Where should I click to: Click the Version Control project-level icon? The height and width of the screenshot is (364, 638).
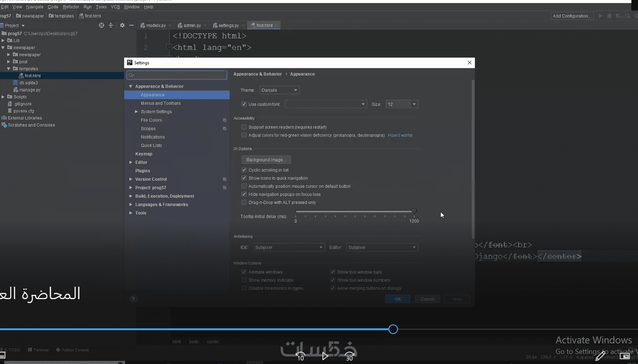click(224, 179)
